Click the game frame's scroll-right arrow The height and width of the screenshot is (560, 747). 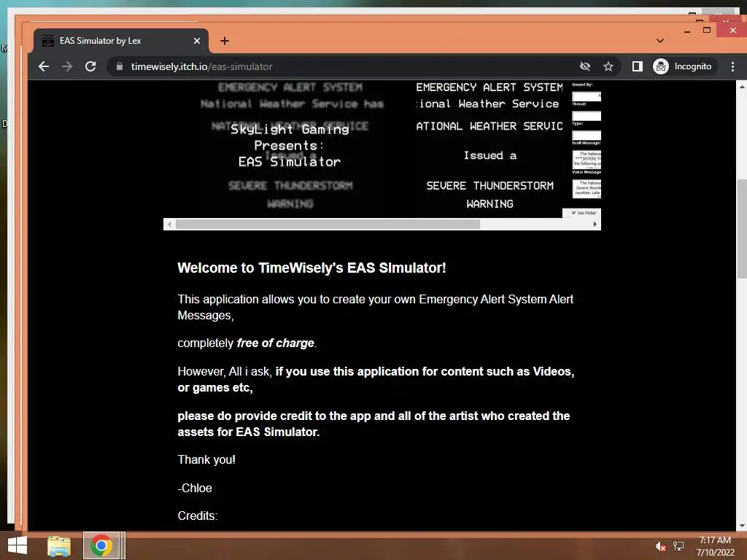[595, 225]
